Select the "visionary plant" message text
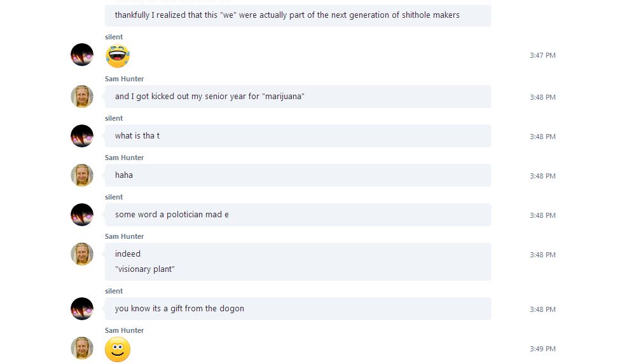 [145, 269]
